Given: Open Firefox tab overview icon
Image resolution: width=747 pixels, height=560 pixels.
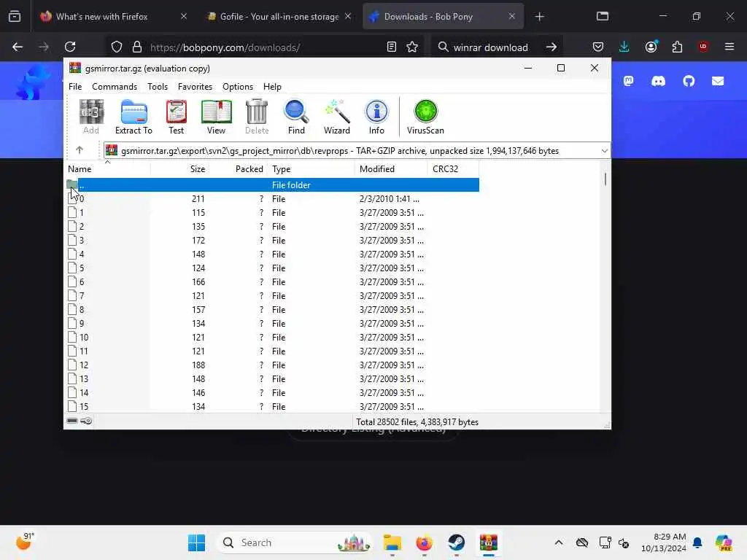Looking at the screenshot, I should pos(15,17).
